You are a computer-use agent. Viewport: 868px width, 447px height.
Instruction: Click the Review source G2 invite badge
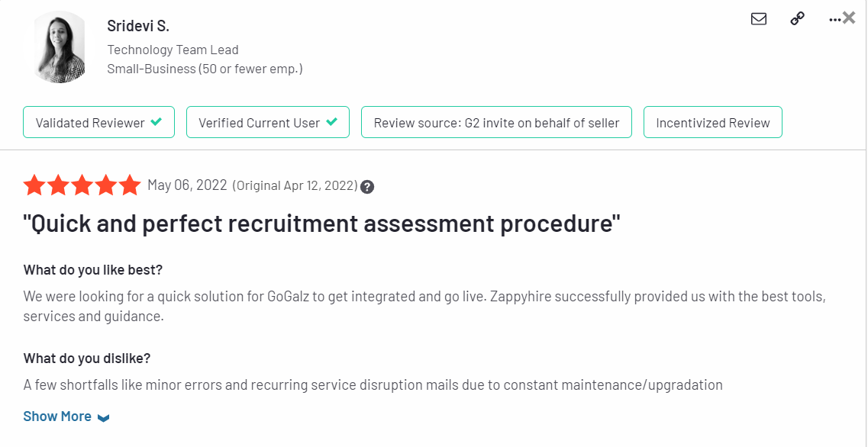coord(496,122)
